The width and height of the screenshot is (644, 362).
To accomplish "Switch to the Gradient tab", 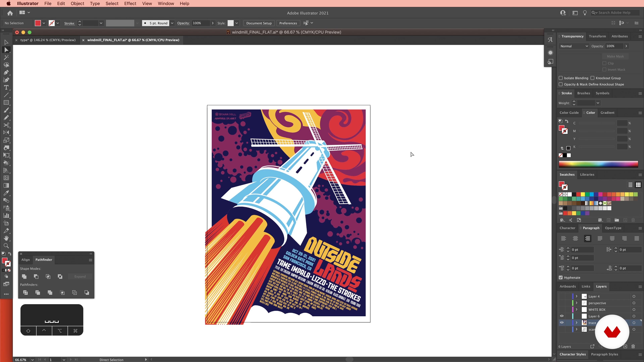I will tap(607, 113).
